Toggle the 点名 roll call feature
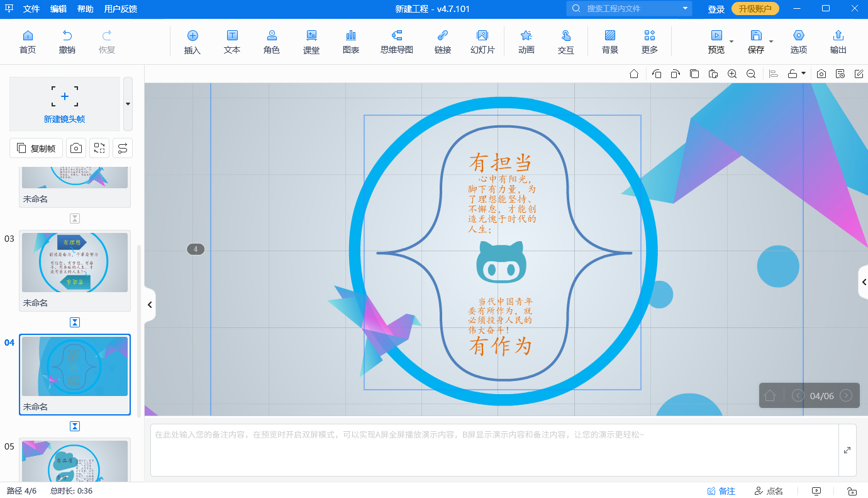 pos(769,491)
